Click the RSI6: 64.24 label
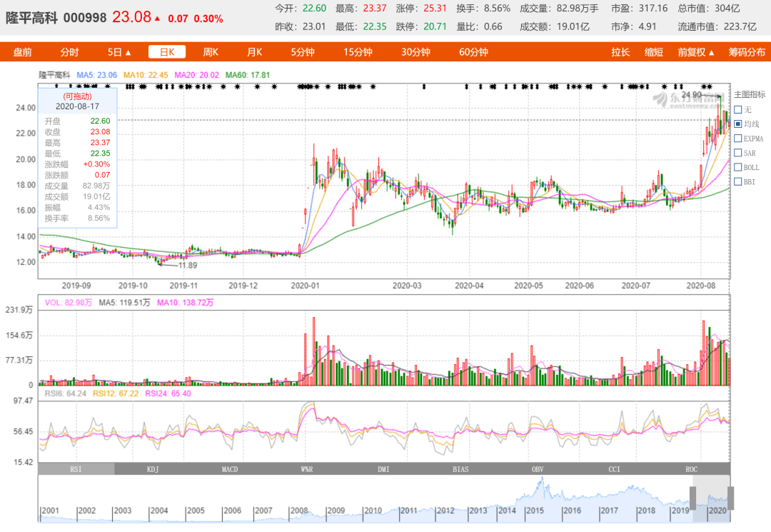The width and height of the screenshot is (771, 532). [66, 394]
